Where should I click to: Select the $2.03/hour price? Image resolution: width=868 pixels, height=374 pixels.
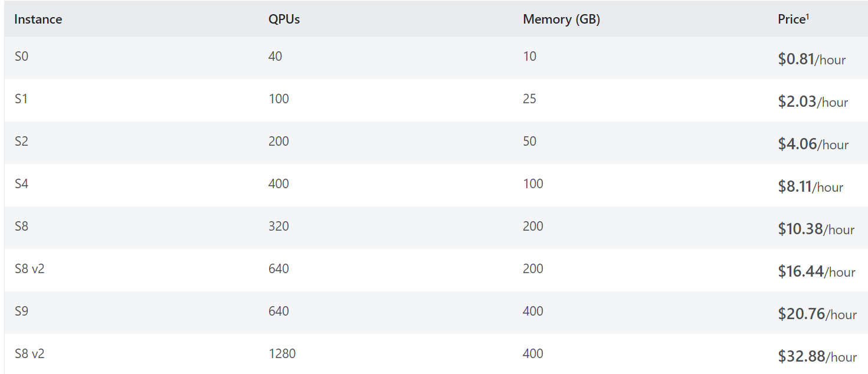point(813,102)
